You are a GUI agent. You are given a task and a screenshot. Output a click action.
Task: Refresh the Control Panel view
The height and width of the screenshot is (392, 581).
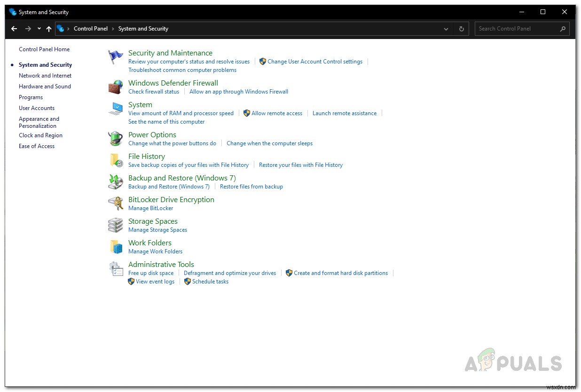click(461, 29)
